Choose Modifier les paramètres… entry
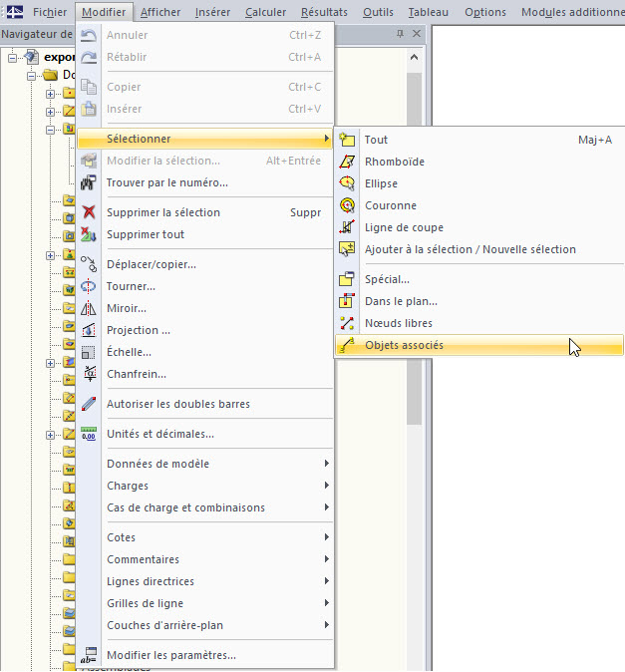Image resolution: width=625 pixels, height=672 pixels. pos(204,655)
